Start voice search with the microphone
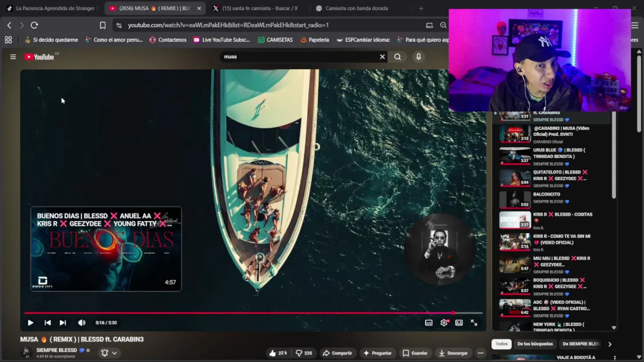 [x=418, y=57]
